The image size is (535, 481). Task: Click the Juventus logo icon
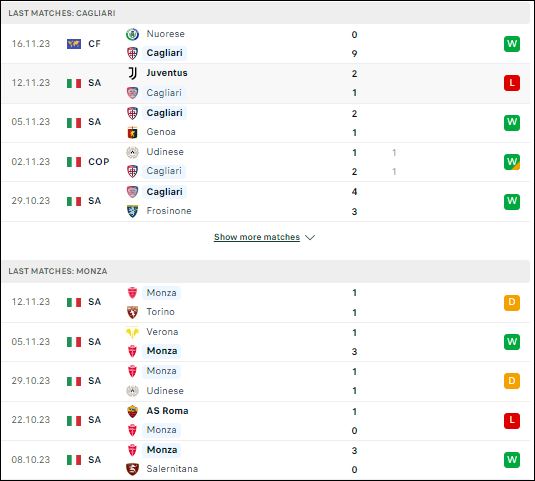[132, 73]
